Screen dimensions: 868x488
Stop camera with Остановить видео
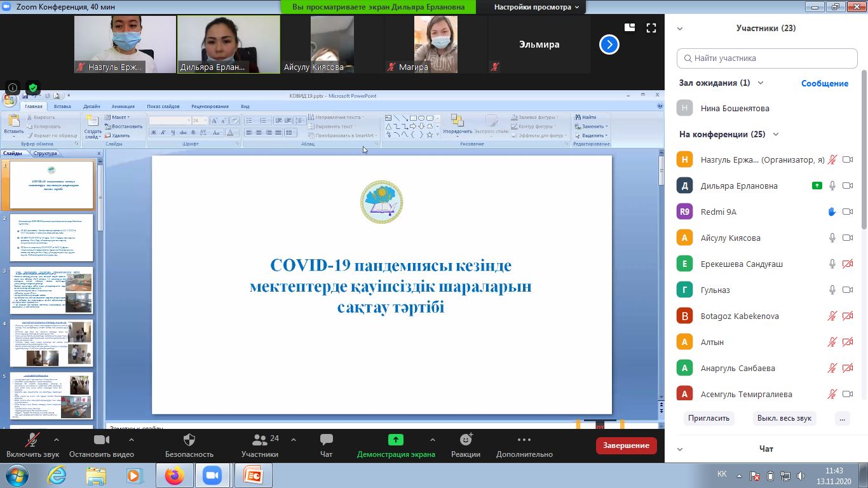coord(101,440)
